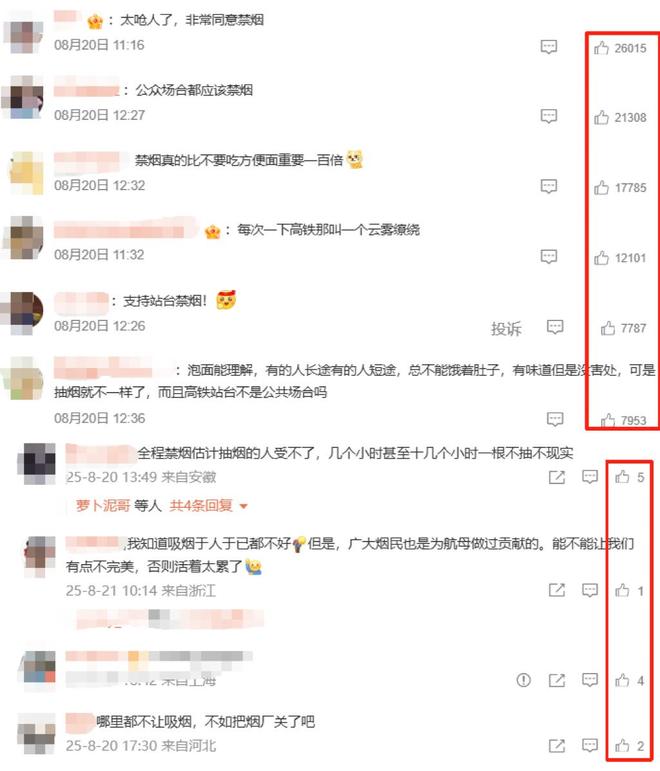Like the comment with 21308 likes
Viewport: 660px width, 771px height.
(601, 117)
